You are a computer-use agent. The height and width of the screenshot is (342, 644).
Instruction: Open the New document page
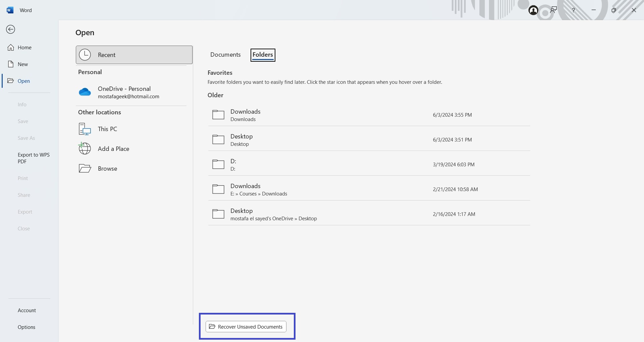[x=23, y=64]
